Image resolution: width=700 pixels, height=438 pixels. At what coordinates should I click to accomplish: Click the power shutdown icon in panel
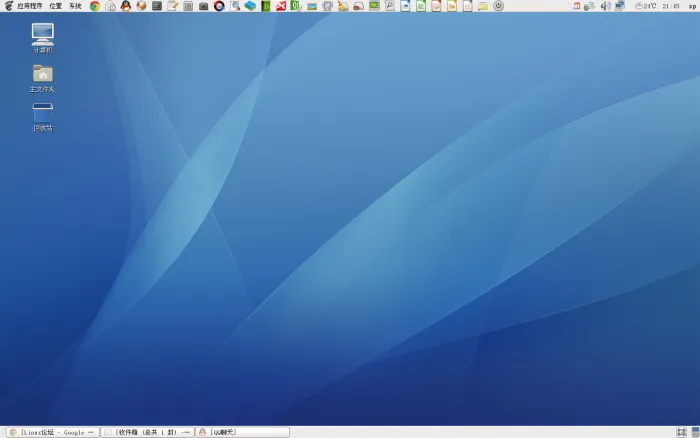tap(498, 6)
